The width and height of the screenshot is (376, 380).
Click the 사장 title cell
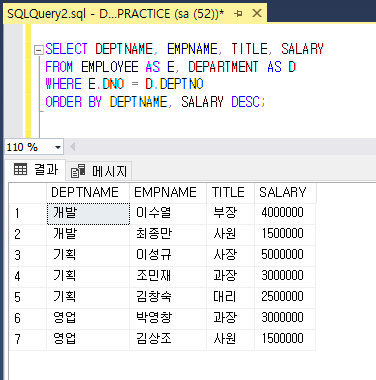click(x=230, y=256)
